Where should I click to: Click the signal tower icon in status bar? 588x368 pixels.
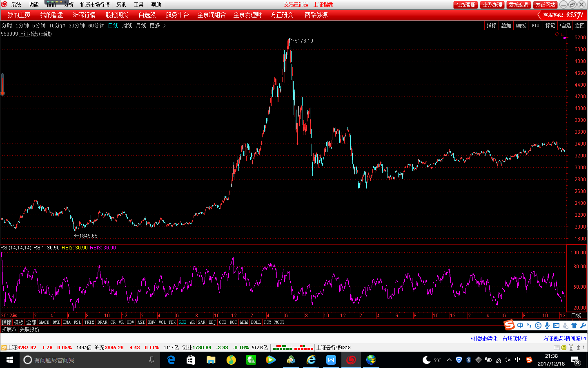571,348
